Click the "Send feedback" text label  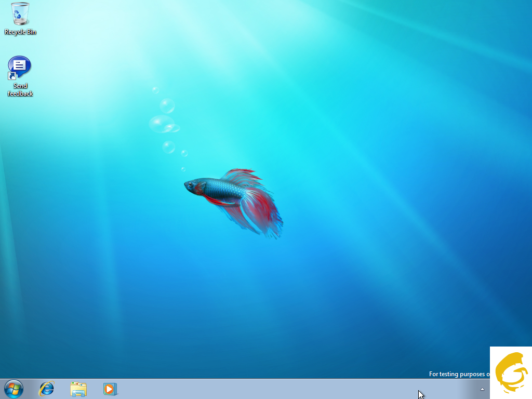pos(20,90)
